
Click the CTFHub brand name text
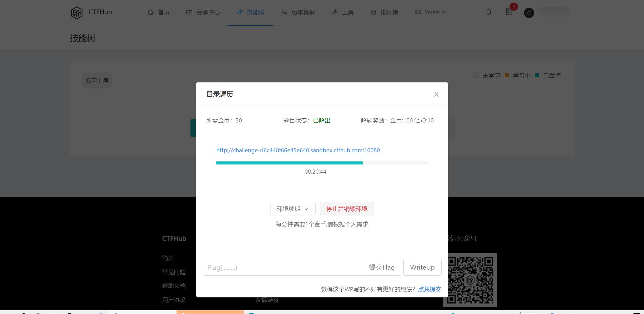tap(100, 12)
